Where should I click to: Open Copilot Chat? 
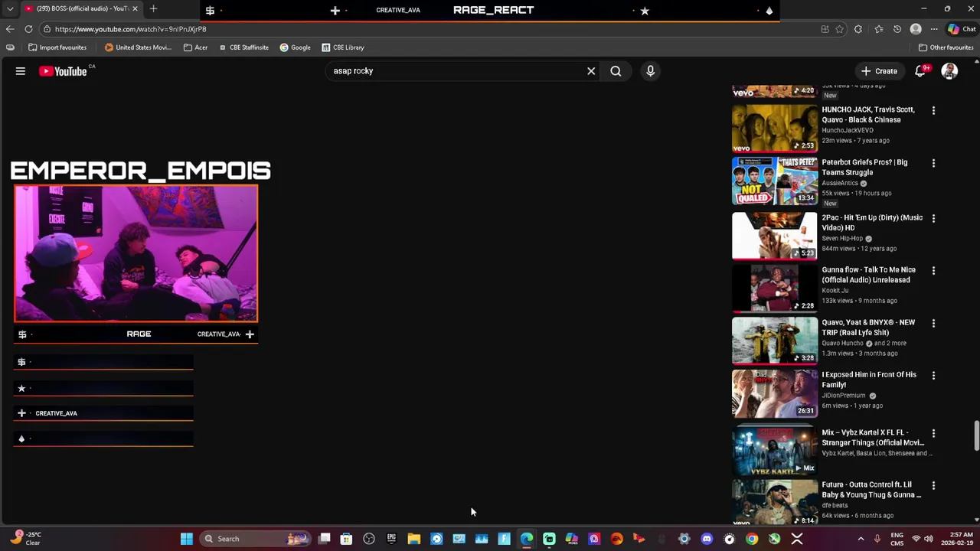click(962, 29)
